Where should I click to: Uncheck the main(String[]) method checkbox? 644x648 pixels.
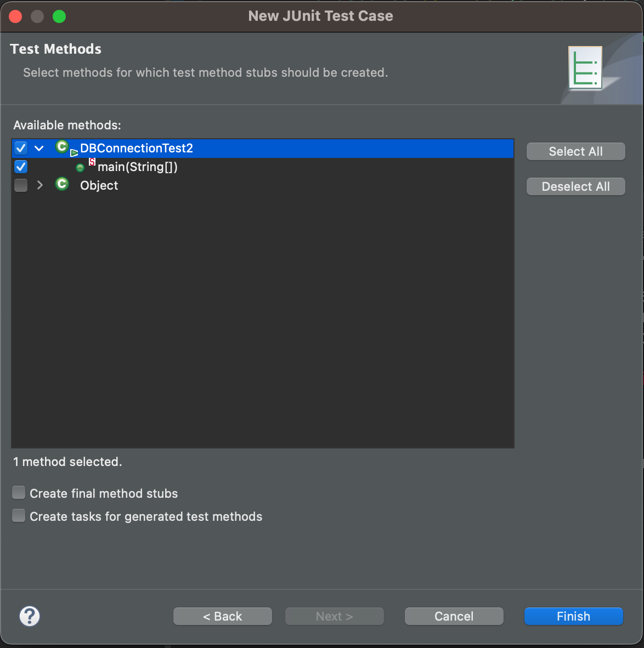pyautogui.click(x=21, y=167)
